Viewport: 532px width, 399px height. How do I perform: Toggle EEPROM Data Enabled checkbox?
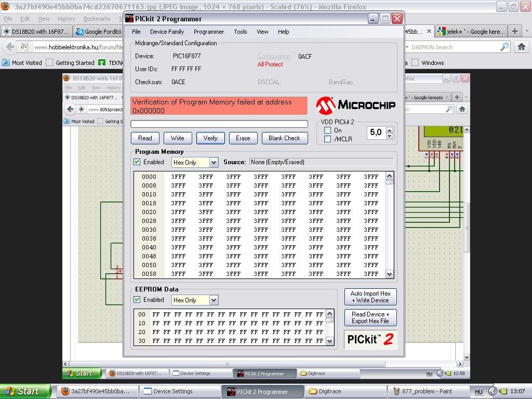tap(137, 300)
